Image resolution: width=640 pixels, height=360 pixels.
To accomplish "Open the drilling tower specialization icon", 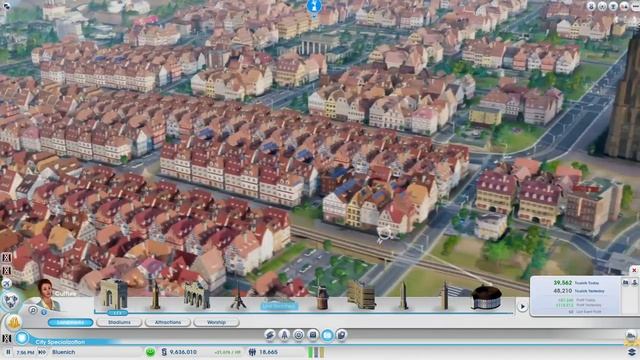I will pos(284,335).
